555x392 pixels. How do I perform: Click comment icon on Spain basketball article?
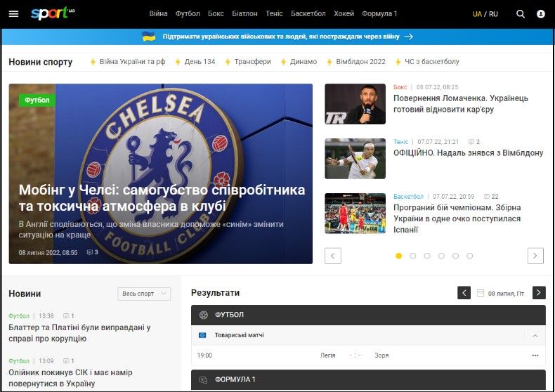(x=487, y=197)
